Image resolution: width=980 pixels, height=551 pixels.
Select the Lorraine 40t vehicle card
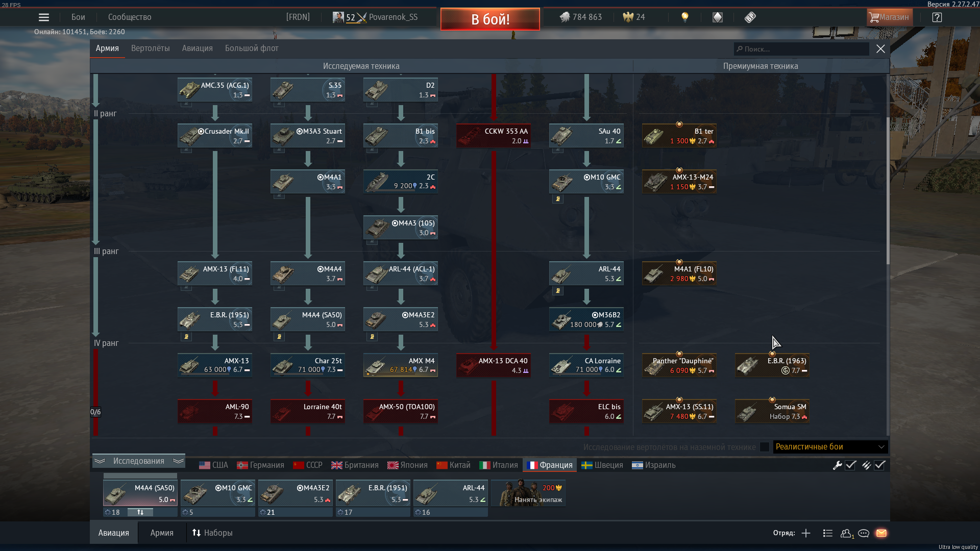click(x=307, y=411)
